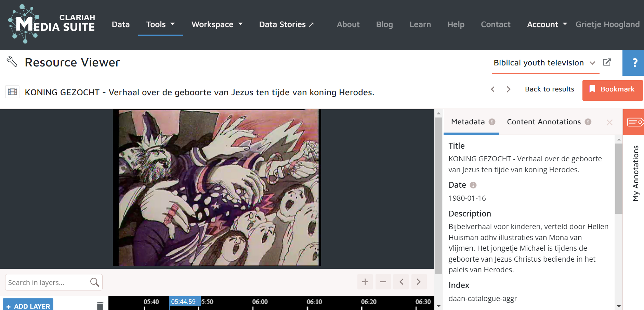Close the metadata panel with X
This screenshot has width=644, height=310.
click(x=609, y=122)
